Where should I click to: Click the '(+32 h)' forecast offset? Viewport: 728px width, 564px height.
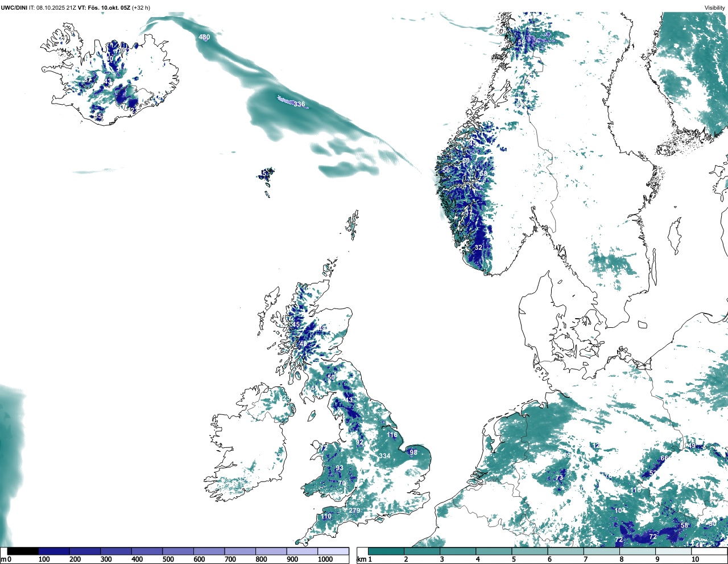click(x=141, y=7)
